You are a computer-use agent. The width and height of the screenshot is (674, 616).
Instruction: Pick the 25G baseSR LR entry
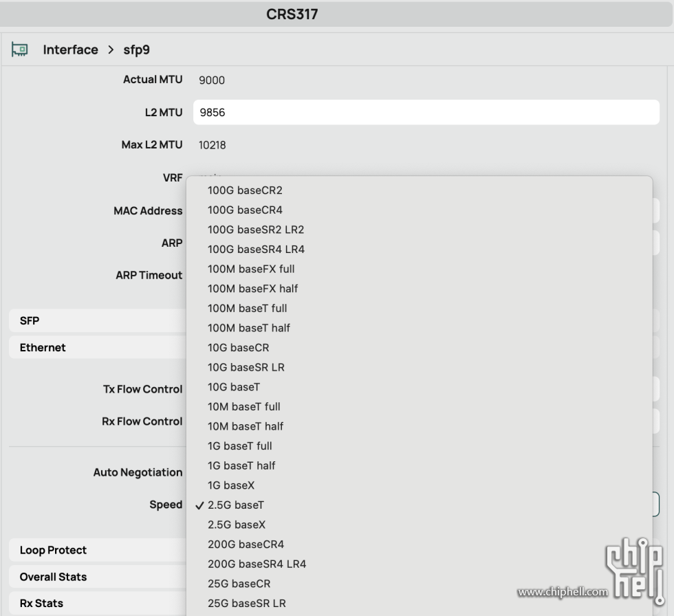coord(247,604)
